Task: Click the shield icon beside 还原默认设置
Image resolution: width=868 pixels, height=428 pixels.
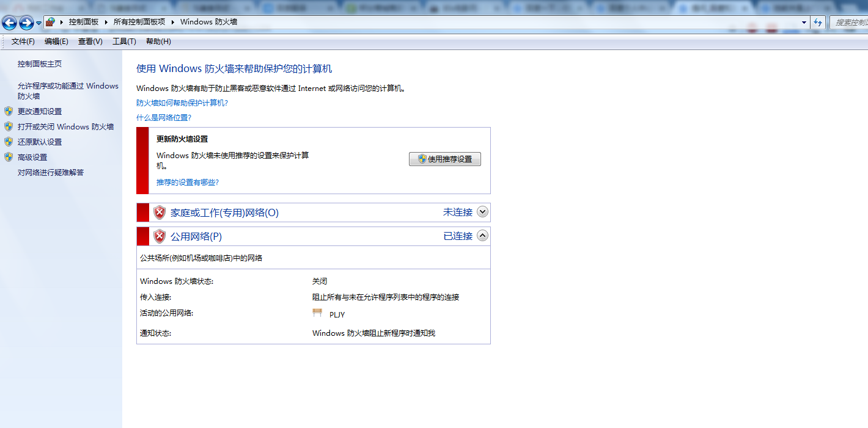Action: (9, 142)
